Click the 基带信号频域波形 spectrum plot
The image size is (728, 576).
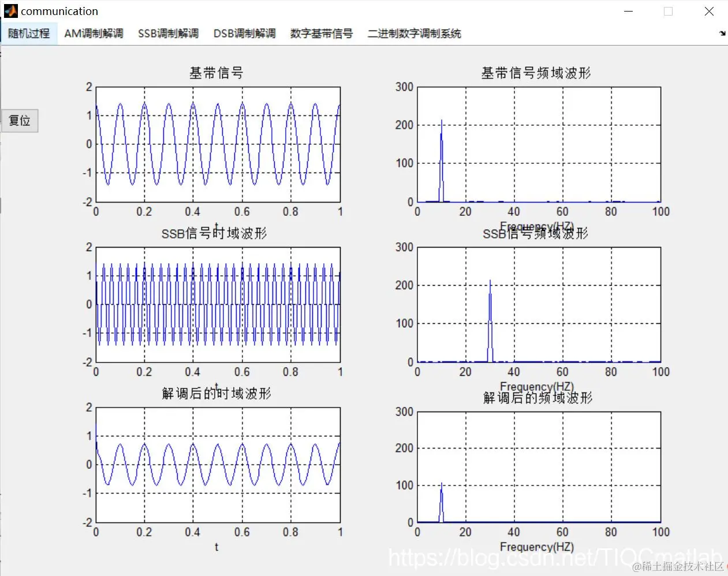coord(539,144)
